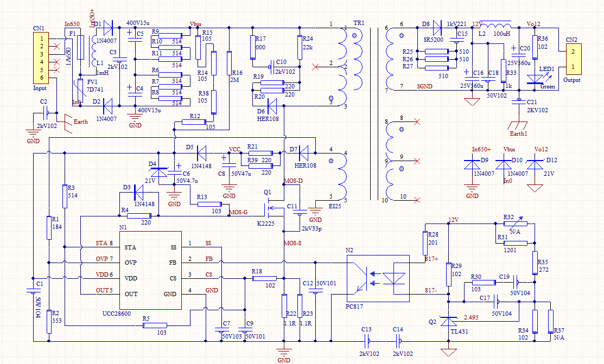The image size is (604, 364).
Task: Select the 1A650 fuse rating text
Action: pos(68,56)
